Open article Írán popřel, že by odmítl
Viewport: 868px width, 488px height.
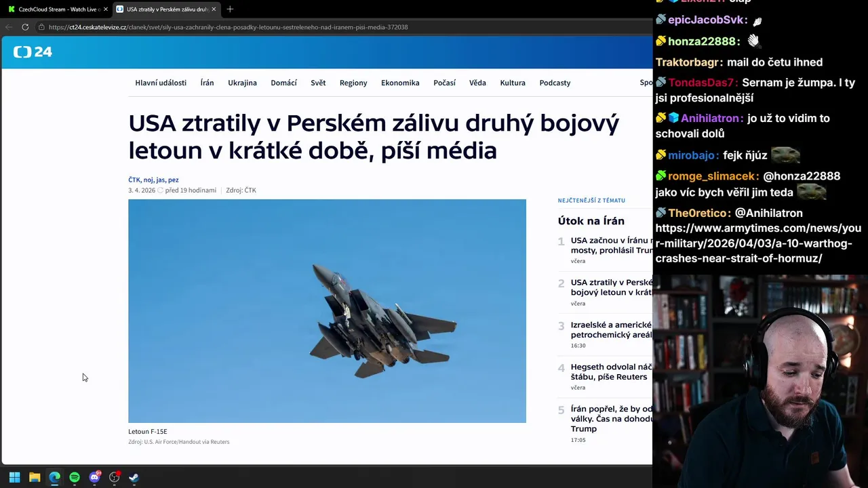(611, 419)
